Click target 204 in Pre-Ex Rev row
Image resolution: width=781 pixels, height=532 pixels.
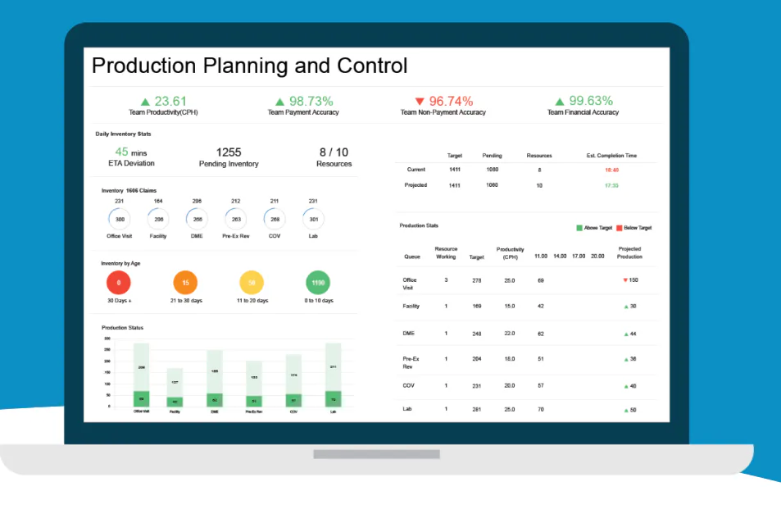tap(477, 359)
